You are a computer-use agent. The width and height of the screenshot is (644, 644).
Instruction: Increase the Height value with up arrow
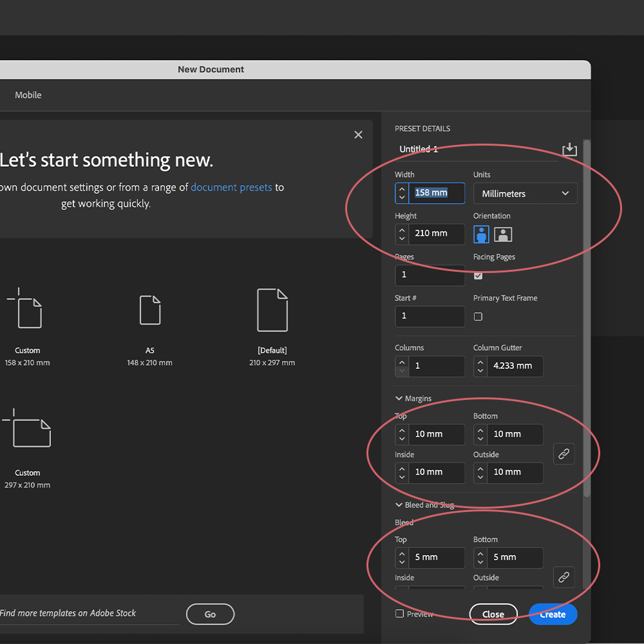point(402,230)
